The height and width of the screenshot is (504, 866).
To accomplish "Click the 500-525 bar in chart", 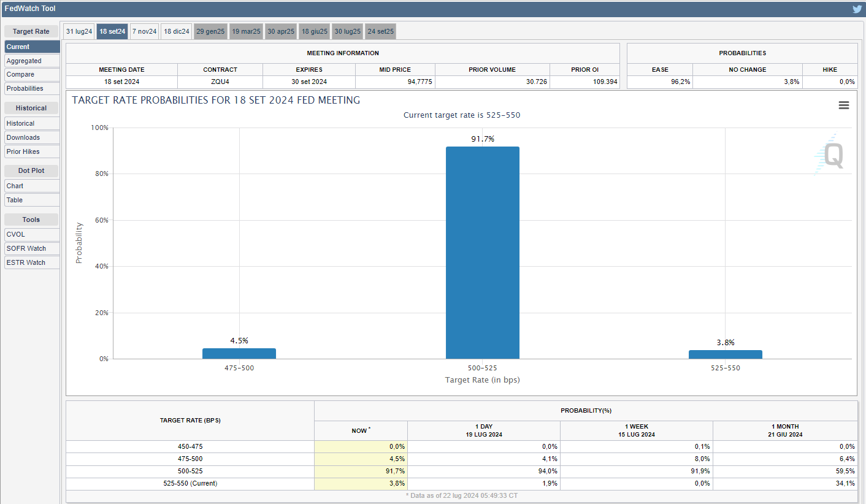I will pos(482,253).
